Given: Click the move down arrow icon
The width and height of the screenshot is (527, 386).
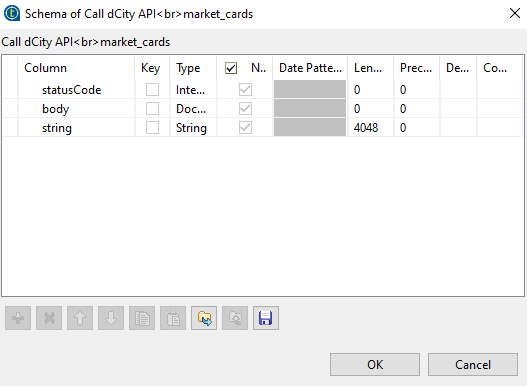Looking at the screenshot, I should coord(111,318).
